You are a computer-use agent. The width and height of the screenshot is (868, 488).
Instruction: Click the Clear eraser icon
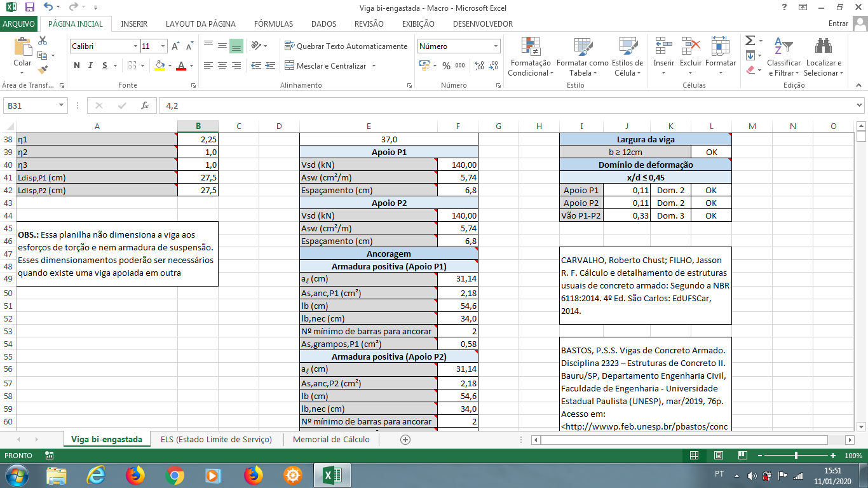pyautogui.click(x=750, y=70)
